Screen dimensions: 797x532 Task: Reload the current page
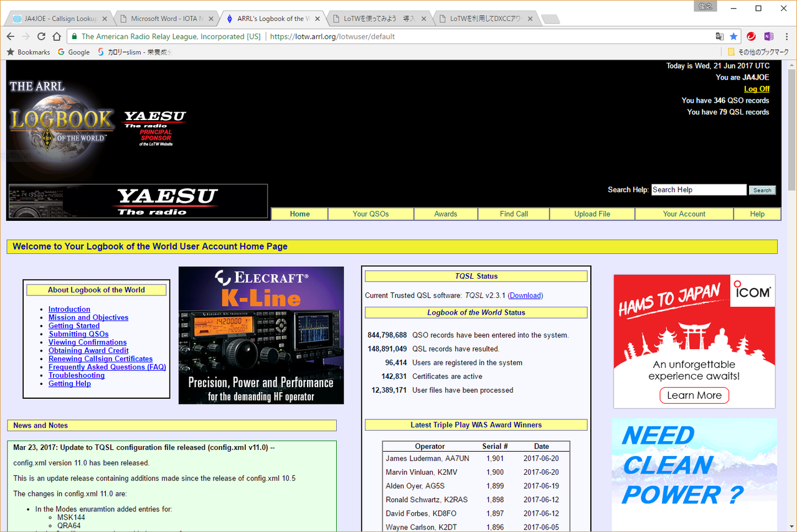(x=41, y=36)
